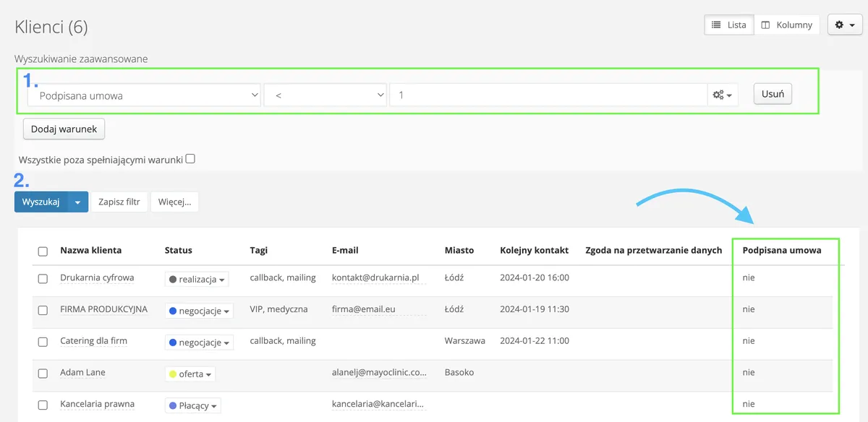The image size is (868, 422).
Task: Sort by Kolejny kontakt column header
Action: coord(534,250)
